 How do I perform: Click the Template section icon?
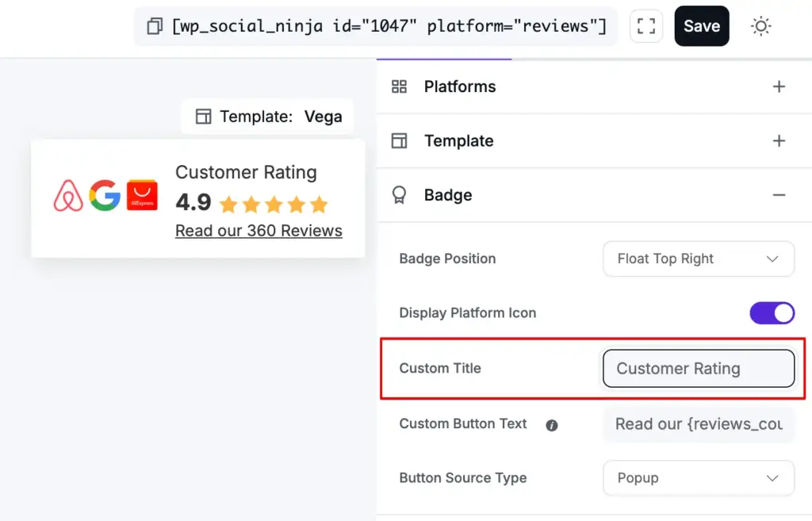(399, 140)
